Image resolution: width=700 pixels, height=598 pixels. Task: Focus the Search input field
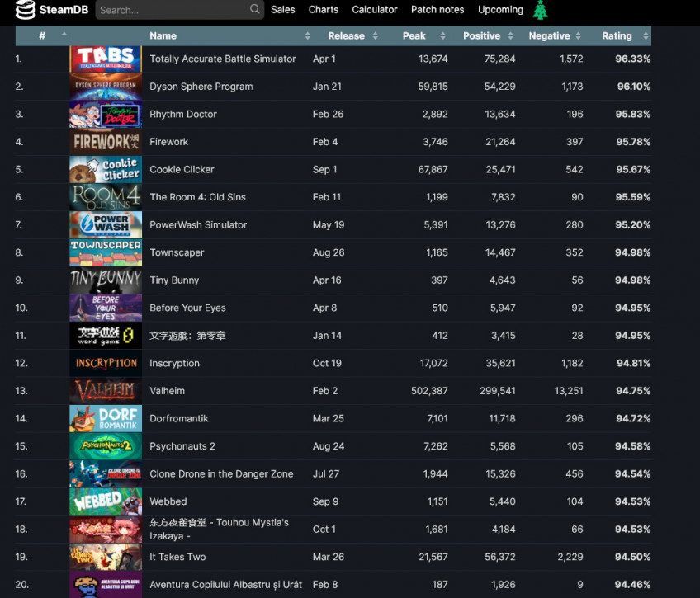pos(179,10)
